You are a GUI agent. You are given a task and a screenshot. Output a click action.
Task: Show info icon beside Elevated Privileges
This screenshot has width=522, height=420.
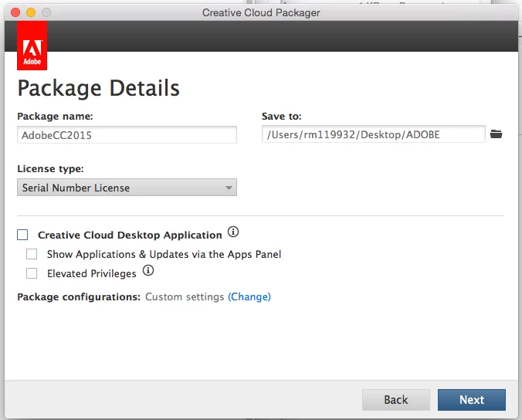click(148, 270)
